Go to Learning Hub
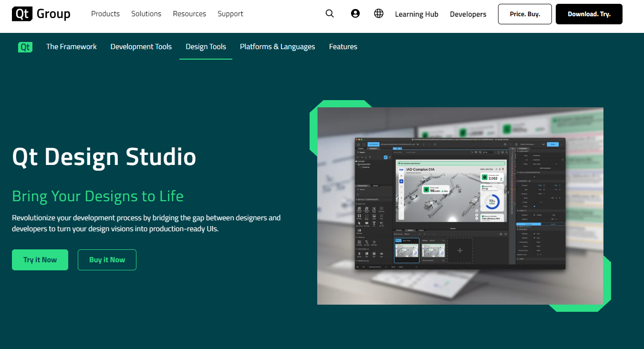 (x=416, y=14)
